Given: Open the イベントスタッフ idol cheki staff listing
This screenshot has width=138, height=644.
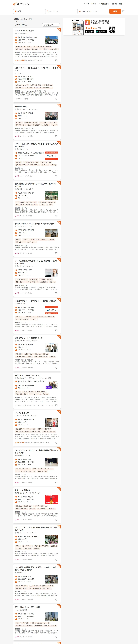Looking at the screenshot, I should point(37,145).
